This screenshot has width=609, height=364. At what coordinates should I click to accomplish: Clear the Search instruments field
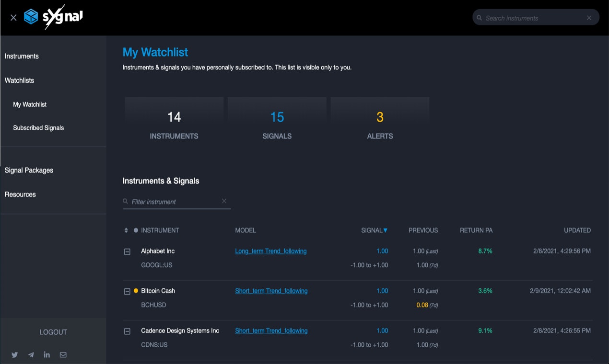589,18
